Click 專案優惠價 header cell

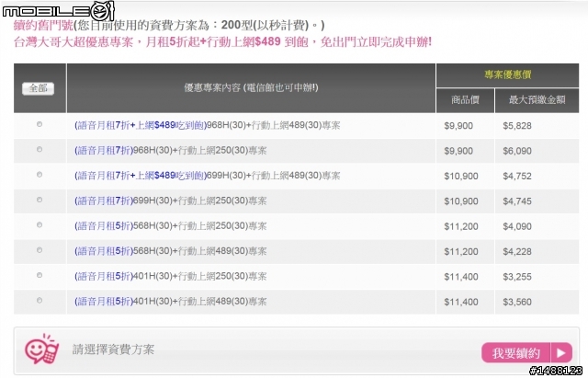click(507, 75)
